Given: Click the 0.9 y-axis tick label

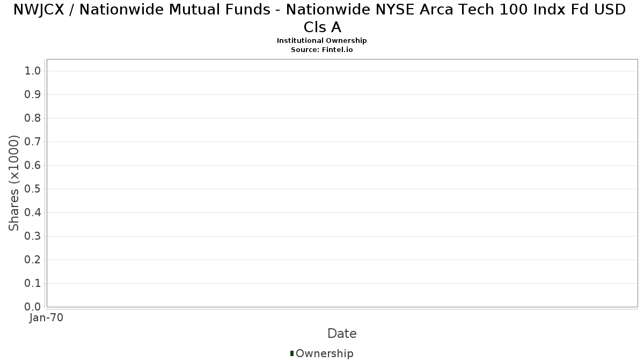Looking at the screenshot, I should click(x=33, y=95).
